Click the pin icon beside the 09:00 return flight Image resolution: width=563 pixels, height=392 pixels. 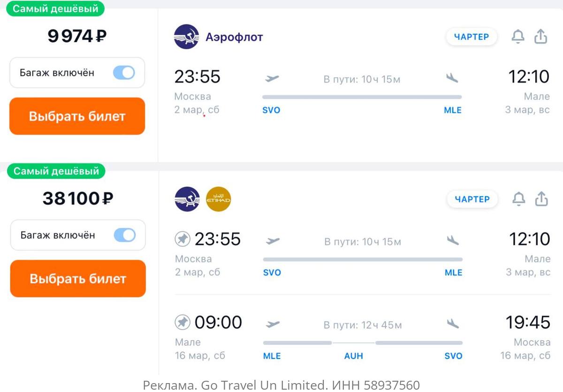183,323
